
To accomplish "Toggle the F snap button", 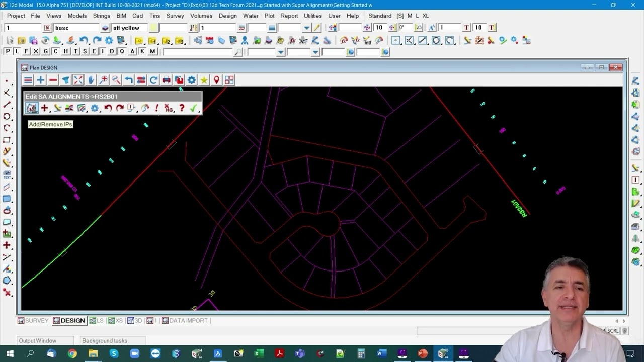I will pos(27,52).
